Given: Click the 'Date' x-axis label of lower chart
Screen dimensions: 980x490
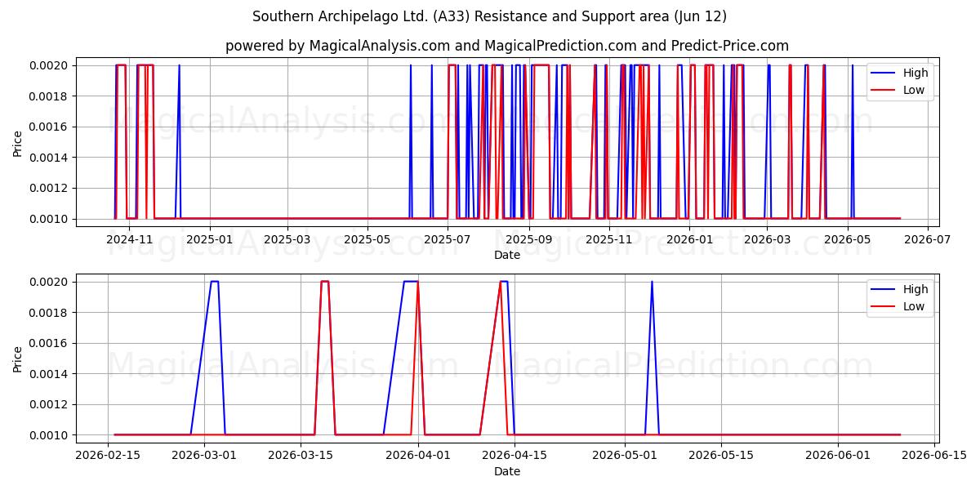Looking at the screenshot, I should pos(507,471).
